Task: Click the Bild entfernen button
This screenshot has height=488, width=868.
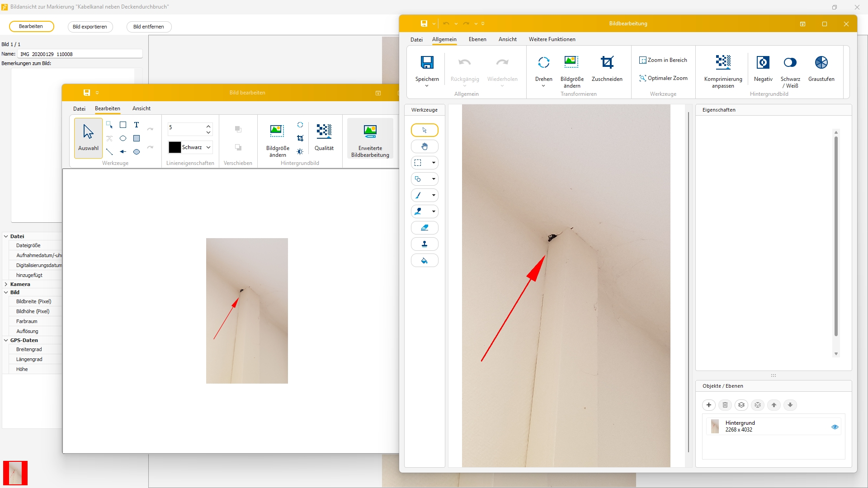Action: (149, 27)
